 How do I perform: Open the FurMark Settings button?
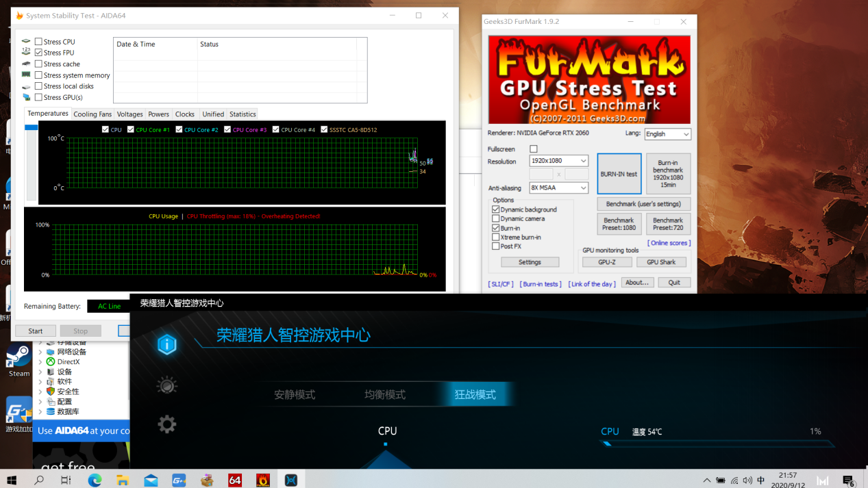click(530, 262)
